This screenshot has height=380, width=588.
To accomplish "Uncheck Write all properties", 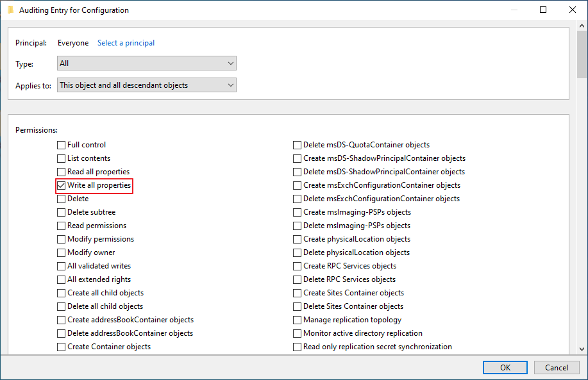I will 61,185.
